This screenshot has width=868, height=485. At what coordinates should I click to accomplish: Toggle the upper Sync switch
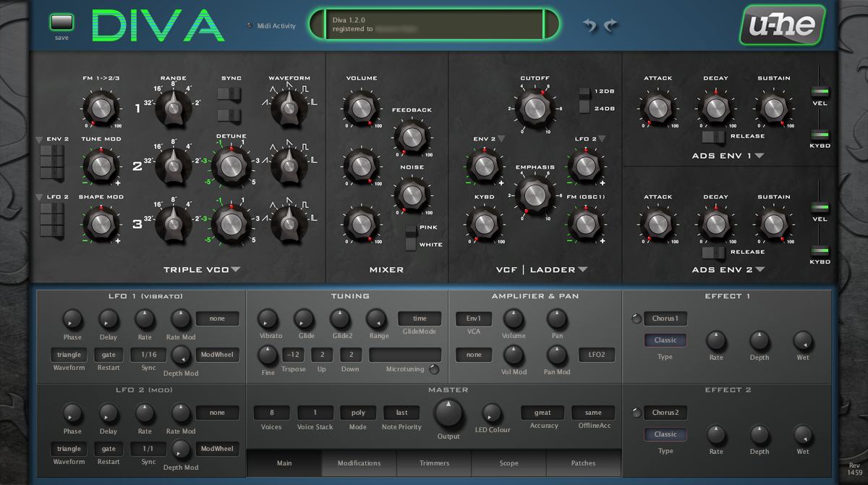pyautogui.click(x=229, y=94)
